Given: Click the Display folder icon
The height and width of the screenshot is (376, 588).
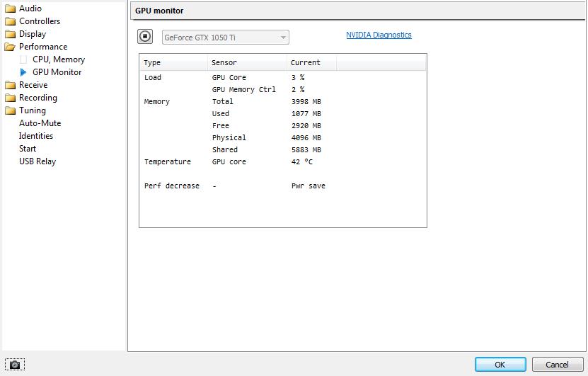Looking at the screenshot, I should click(x=10, y=34).
